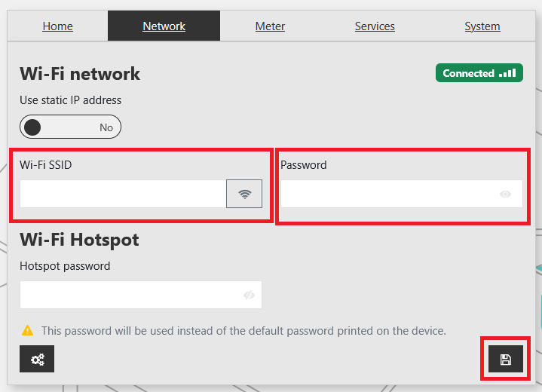Viewport: 542px width, 392px height.
Task: Select the Network tab
Action: pos(164,26)
